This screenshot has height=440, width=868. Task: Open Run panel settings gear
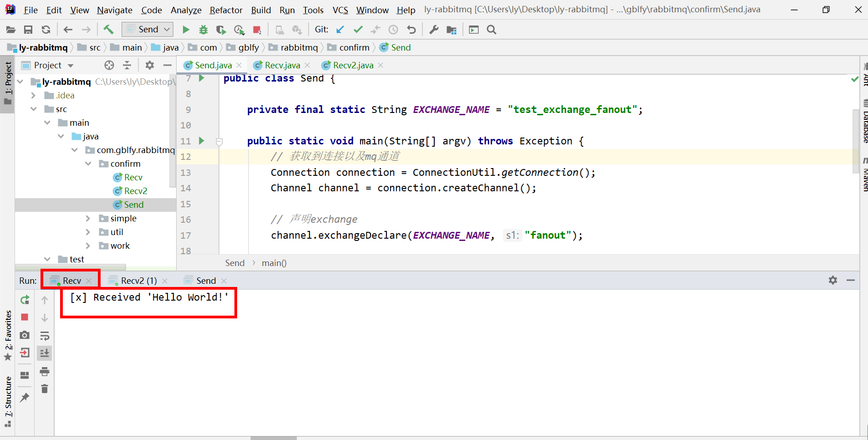tap(833, 280)
